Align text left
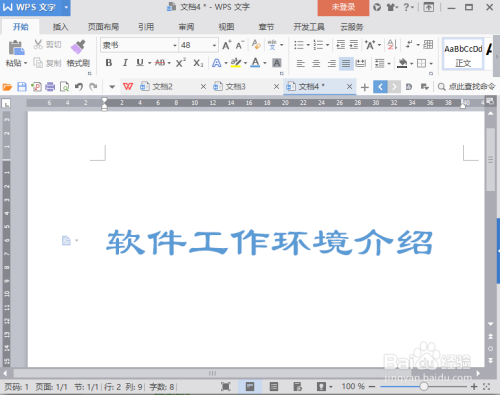500x395 pixels. (301, 63)
